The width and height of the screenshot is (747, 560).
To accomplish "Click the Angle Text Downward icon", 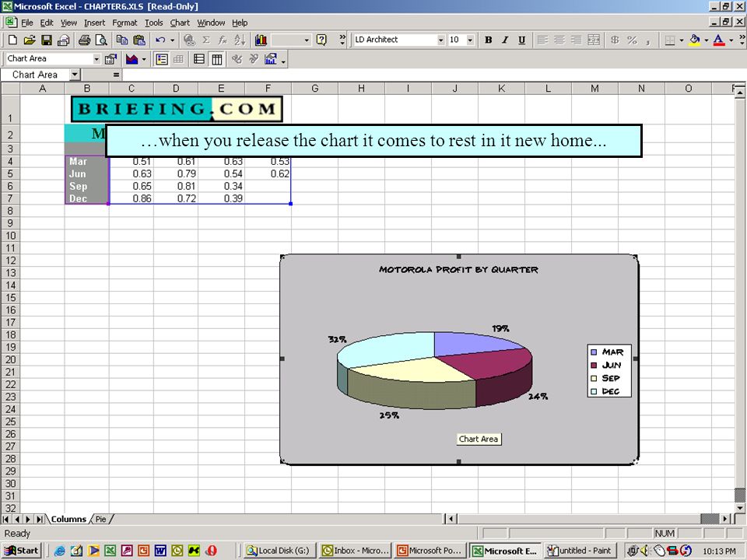I will [x=237, y=59].
